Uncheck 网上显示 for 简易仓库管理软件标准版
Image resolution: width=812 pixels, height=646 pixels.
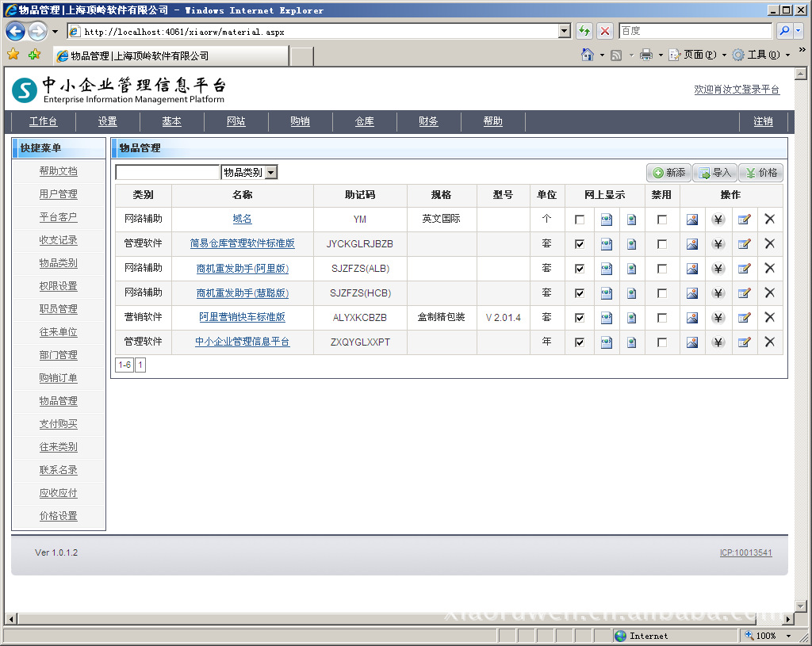pos(580,244)
